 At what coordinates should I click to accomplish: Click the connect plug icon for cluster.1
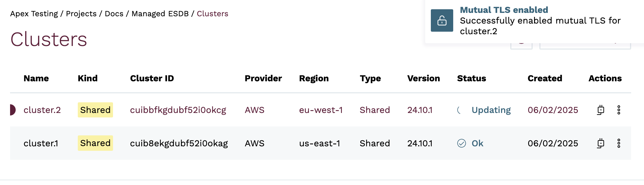[x=600, y=143]
